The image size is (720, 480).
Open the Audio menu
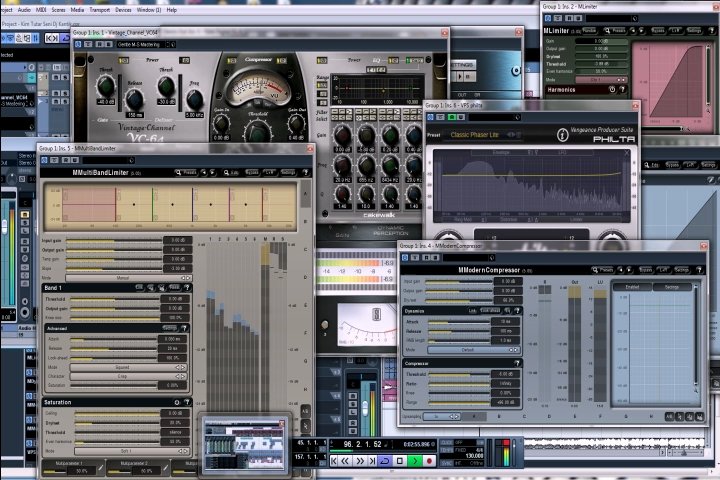[24, 10]
